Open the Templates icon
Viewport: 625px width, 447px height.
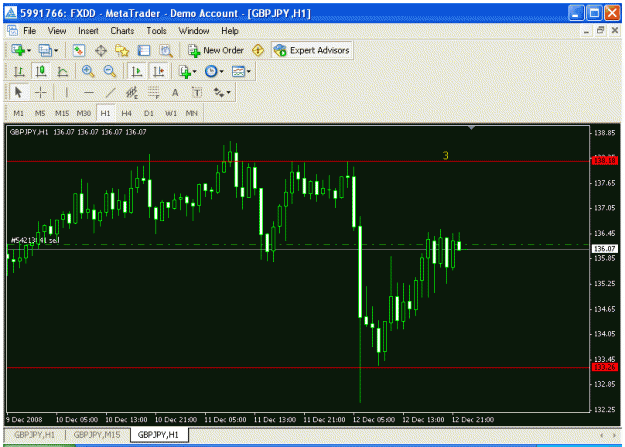238,72
